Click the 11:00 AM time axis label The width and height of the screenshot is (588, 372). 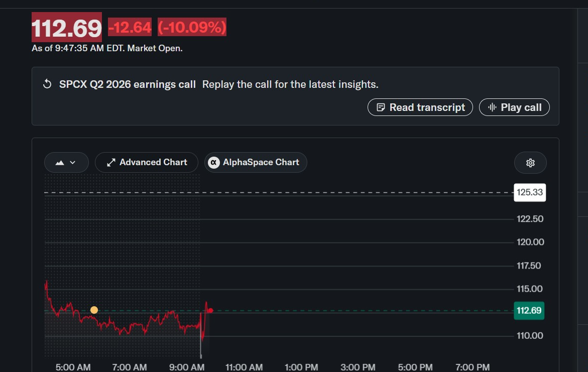coord(244,367)
